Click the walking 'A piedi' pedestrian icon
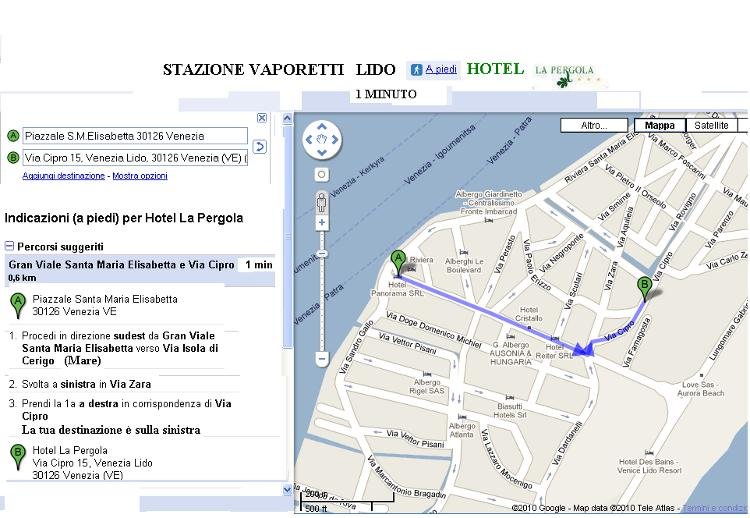The height and width of the screenshot is (518, 750). [416, 70]
